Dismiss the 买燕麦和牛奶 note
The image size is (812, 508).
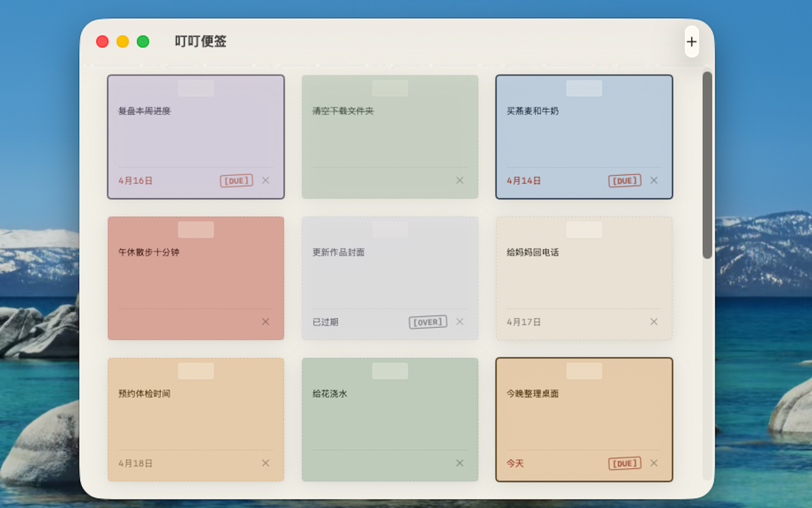(x=654, y=180)
